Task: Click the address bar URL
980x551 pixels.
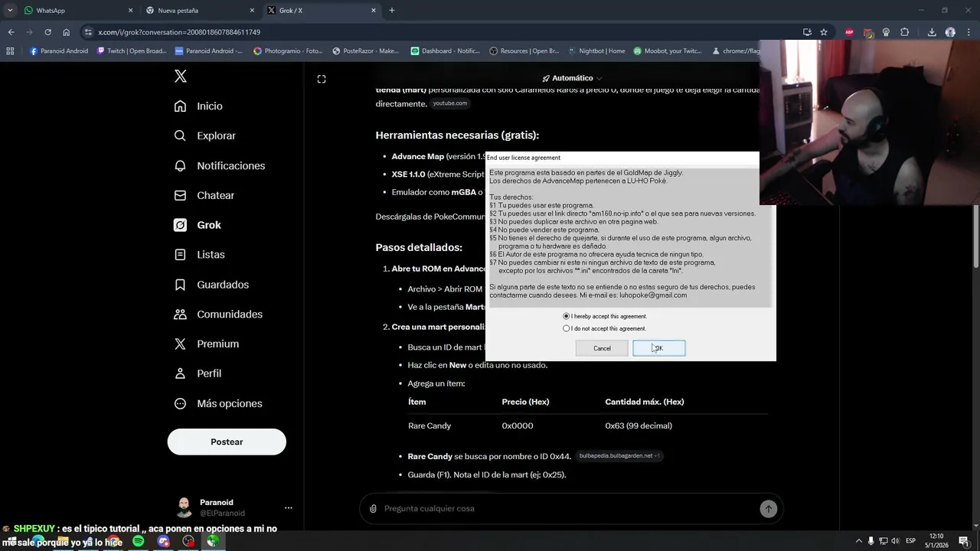Action: pos(179,32)
